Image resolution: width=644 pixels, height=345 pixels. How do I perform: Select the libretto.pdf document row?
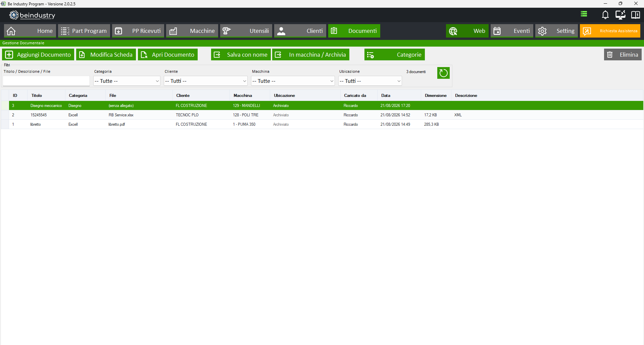(x=322, y=124)
